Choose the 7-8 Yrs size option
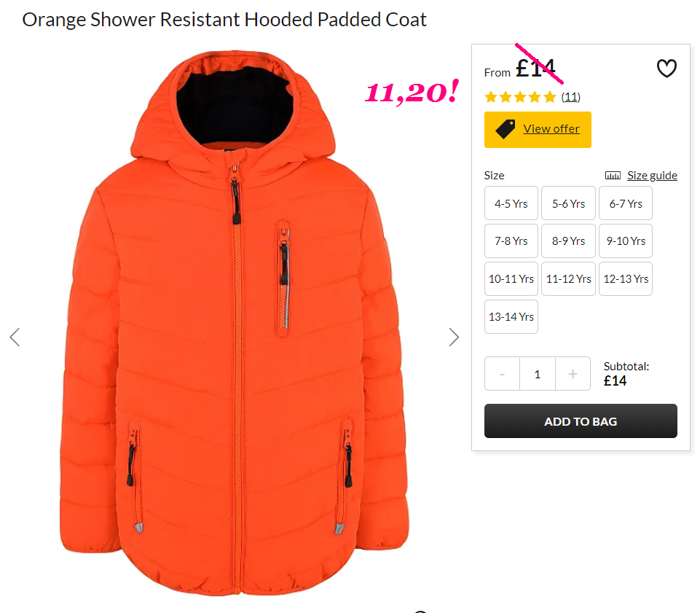 511,241
